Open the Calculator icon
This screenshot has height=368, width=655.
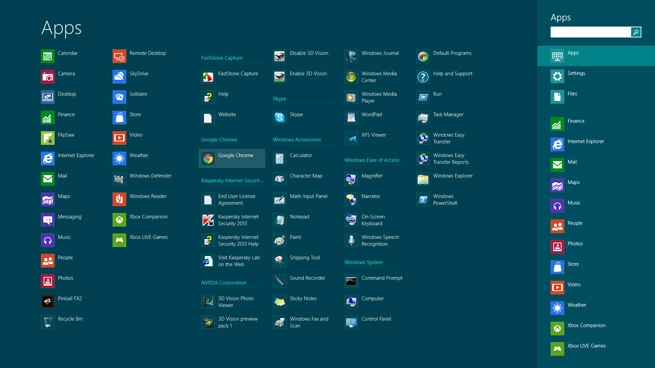[x=279, y=158]
